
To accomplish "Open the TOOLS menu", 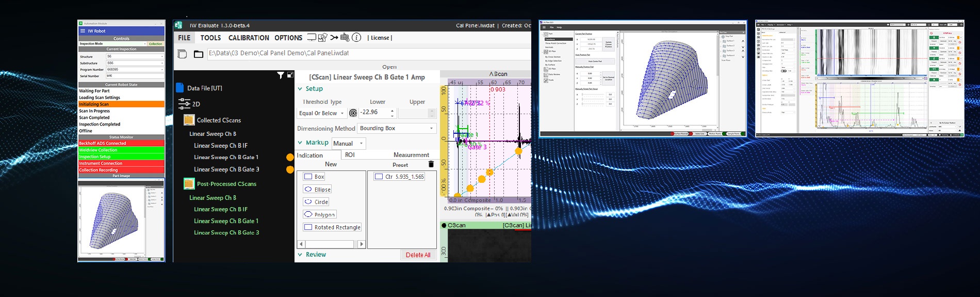I will [210, 38].
